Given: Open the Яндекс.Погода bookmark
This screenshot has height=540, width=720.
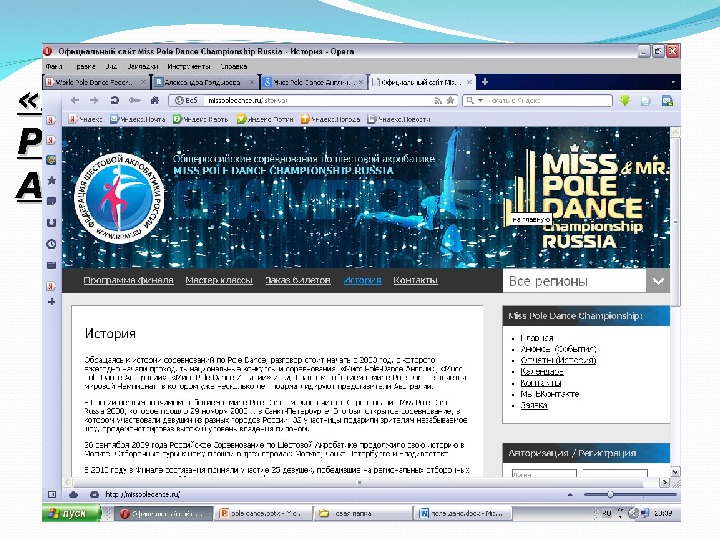Looking at the screenshot, I should click(x=331, y=119).
